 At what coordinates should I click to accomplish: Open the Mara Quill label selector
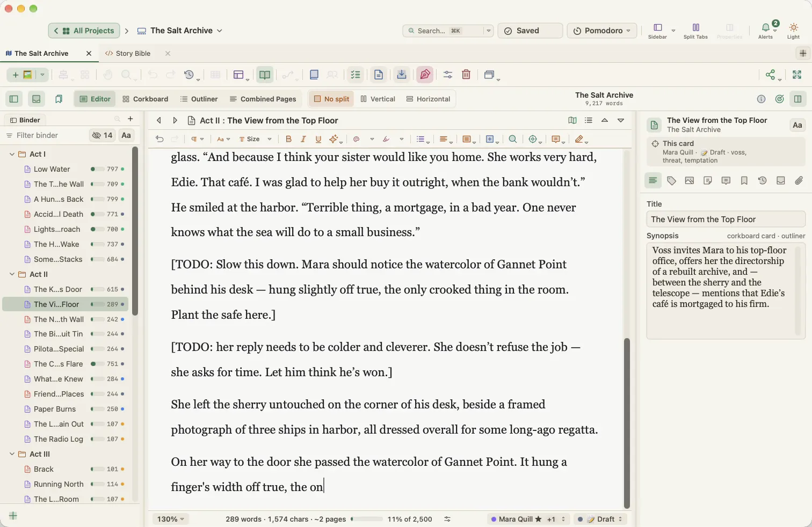click(x=528, y=519)
